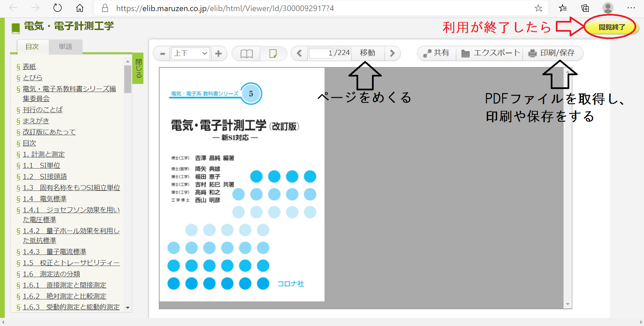The image size is (644, 326).
Task: Open section 1.5 校正とトレーサビリティー
Action: click(x=71, y=263)
